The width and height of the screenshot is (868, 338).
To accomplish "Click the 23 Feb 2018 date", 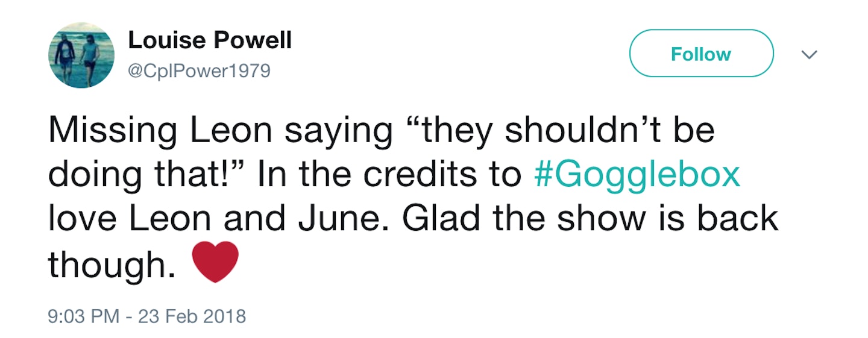I will pos(192,316).
